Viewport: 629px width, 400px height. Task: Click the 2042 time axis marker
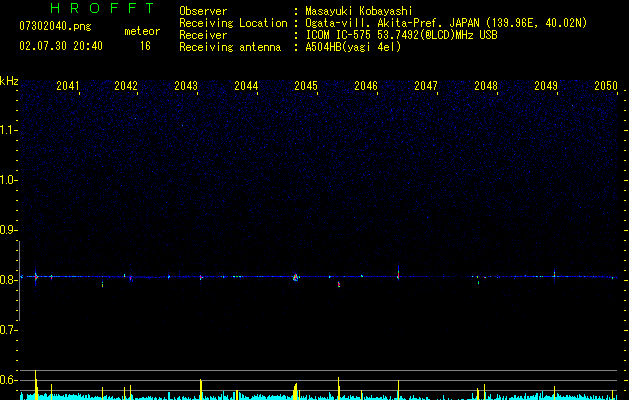(126, 86)
